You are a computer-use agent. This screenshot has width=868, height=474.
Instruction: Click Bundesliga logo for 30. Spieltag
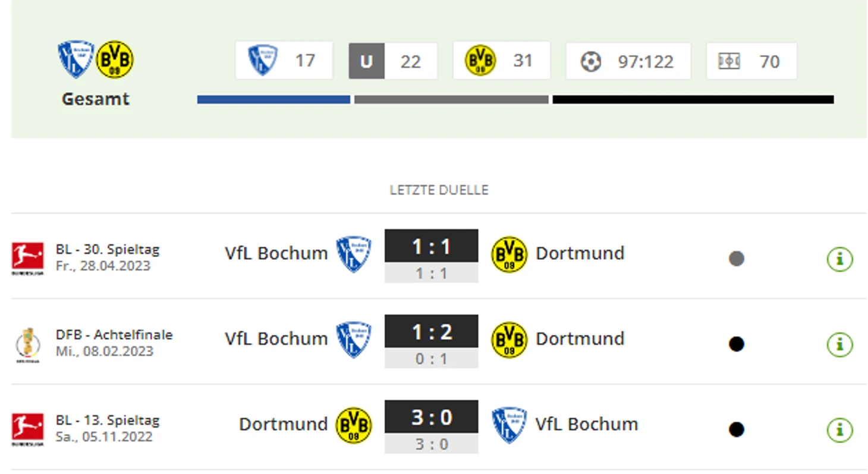click(27, 259)
